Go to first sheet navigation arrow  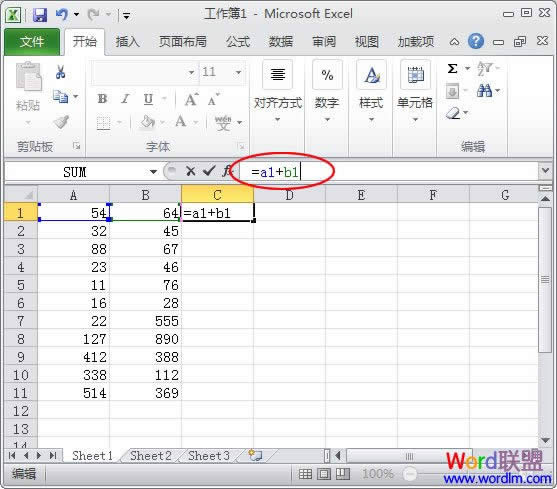point(12,456)
